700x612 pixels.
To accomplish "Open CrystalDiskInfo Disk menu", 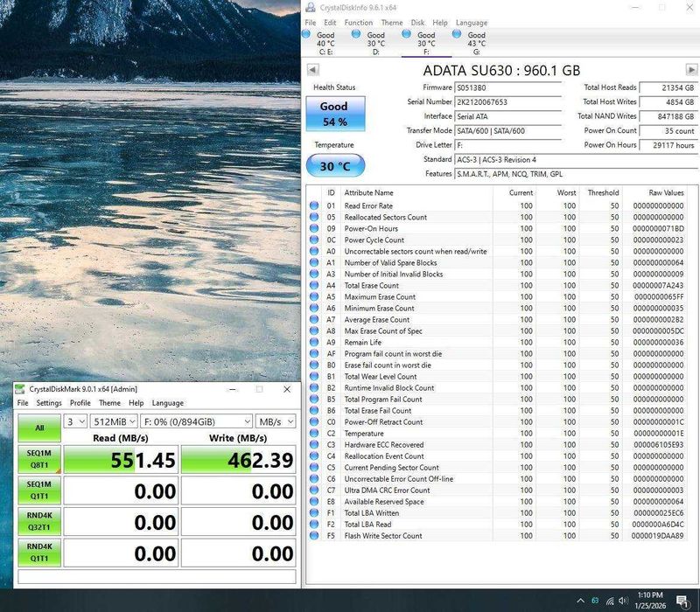I will pos(418,23).
